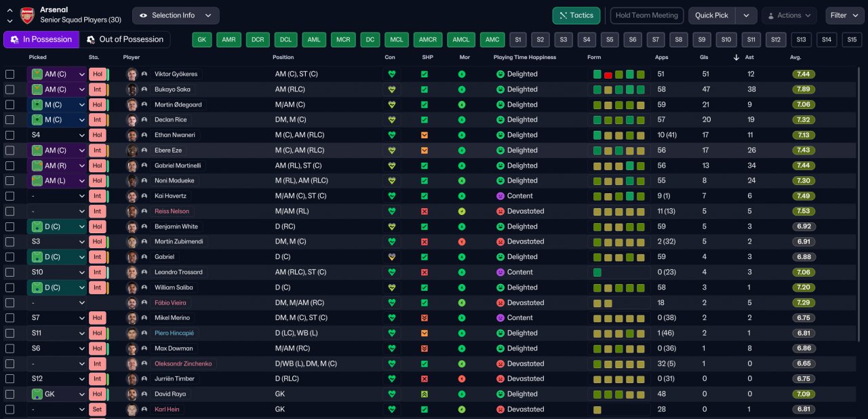Click Reiss Nelson devastated face icon

coord(500,212)
